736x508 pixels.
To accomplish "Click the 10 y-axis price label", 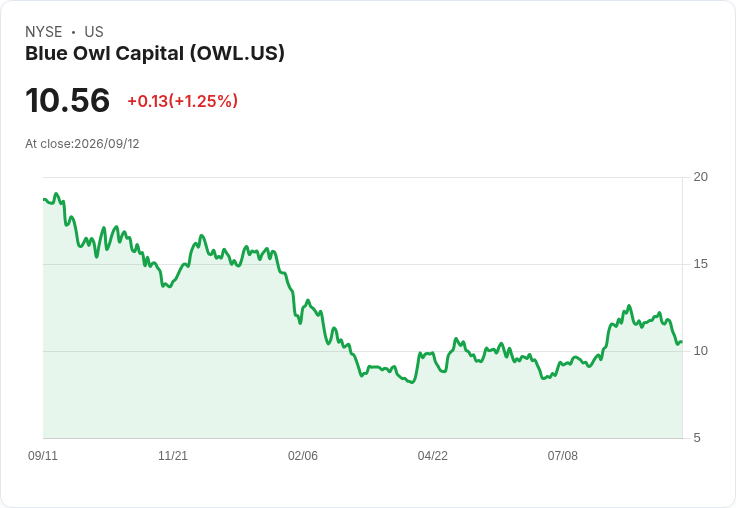I will point(700,351).
